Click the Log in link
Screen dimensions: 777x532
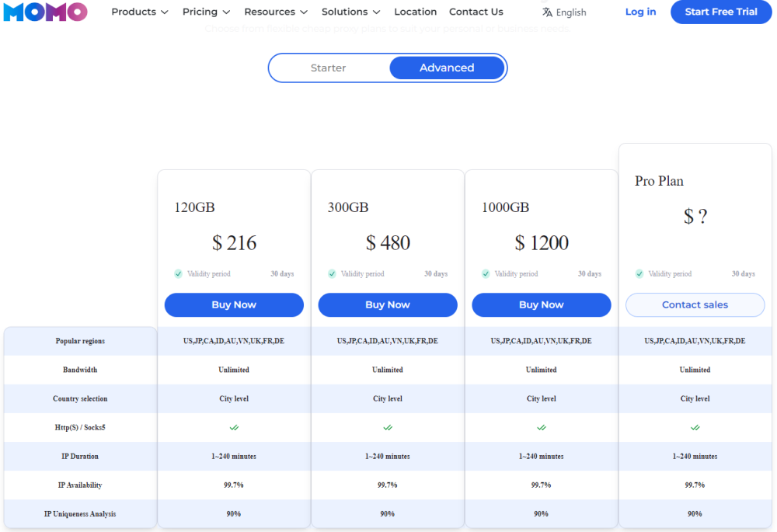pyautogui.click(x=640, y=12)
